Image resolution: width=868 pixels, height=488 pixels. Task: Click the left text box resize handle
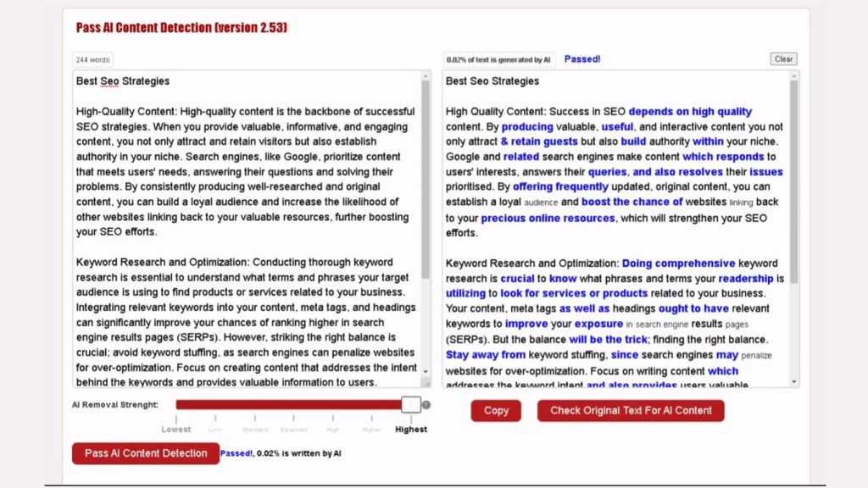point(426,383)
